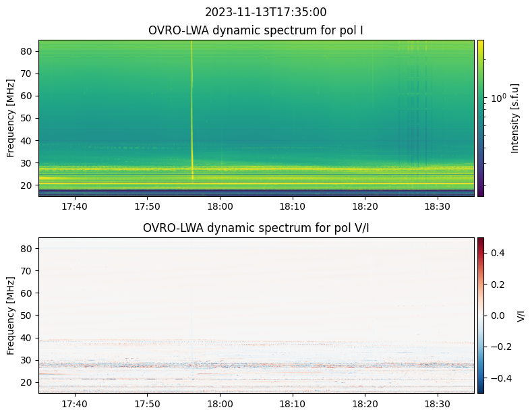
Task: Click the 18:00 tick on upper time axis
Action: 220,206
